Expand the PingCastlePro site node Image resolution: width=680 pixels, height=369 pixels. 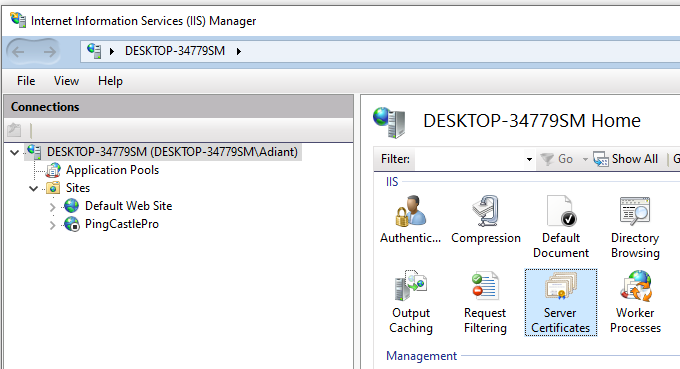tap(52, 225)
